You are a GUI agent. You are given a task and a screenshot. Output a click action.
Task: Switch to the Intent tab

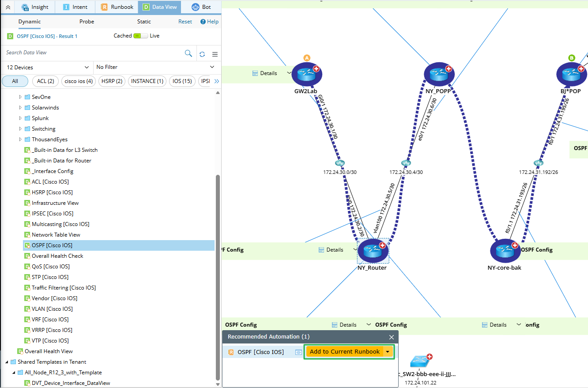tap(75, 7)
